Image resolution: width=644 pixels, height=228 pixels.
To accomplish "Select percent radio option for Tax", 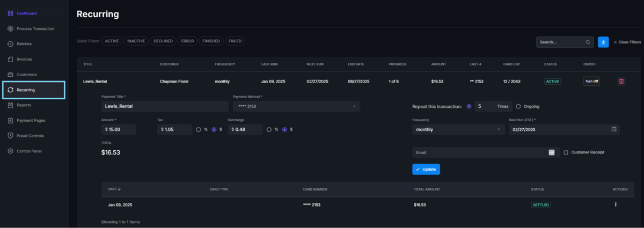I will pyautogui.click(x=199, y=129).
